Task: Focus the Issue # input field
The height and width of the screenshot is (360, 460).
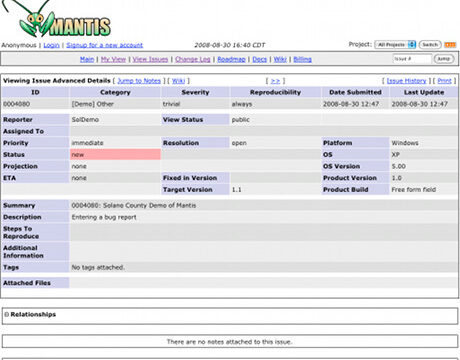Action: (x=412, y=59)
